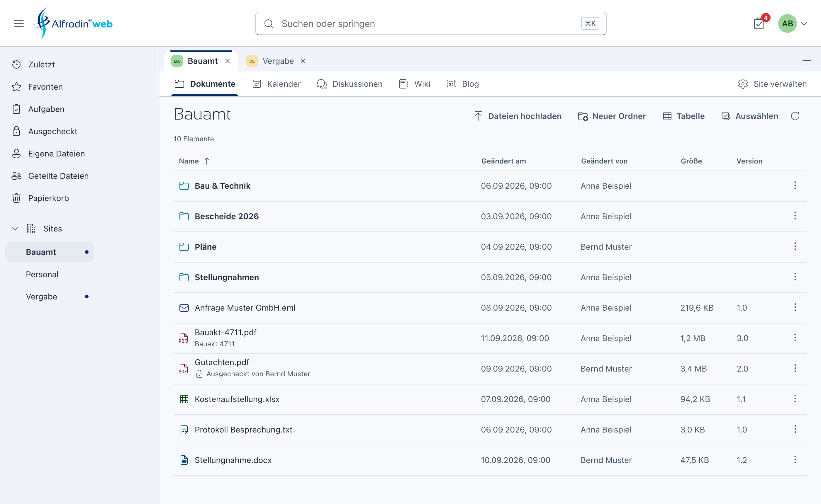The image size is (821, 504).
Task: Collapse the Sites section chevron
Action: click(15, 229)
